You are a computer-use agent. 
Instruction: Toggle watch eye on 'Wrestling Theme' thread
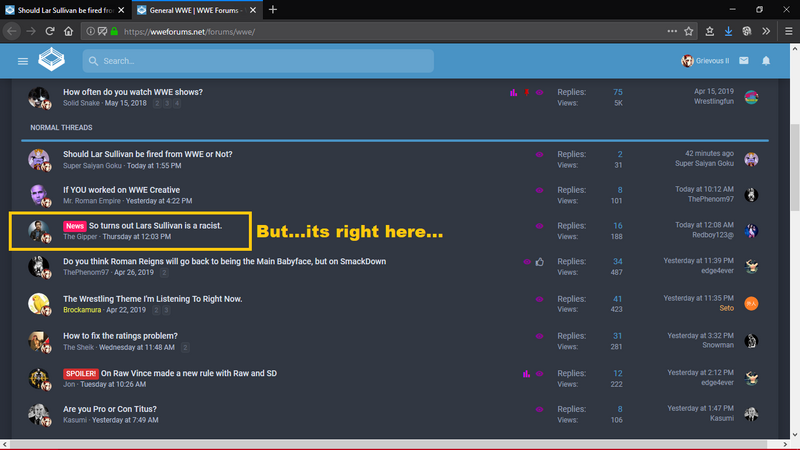coord(539,299)
